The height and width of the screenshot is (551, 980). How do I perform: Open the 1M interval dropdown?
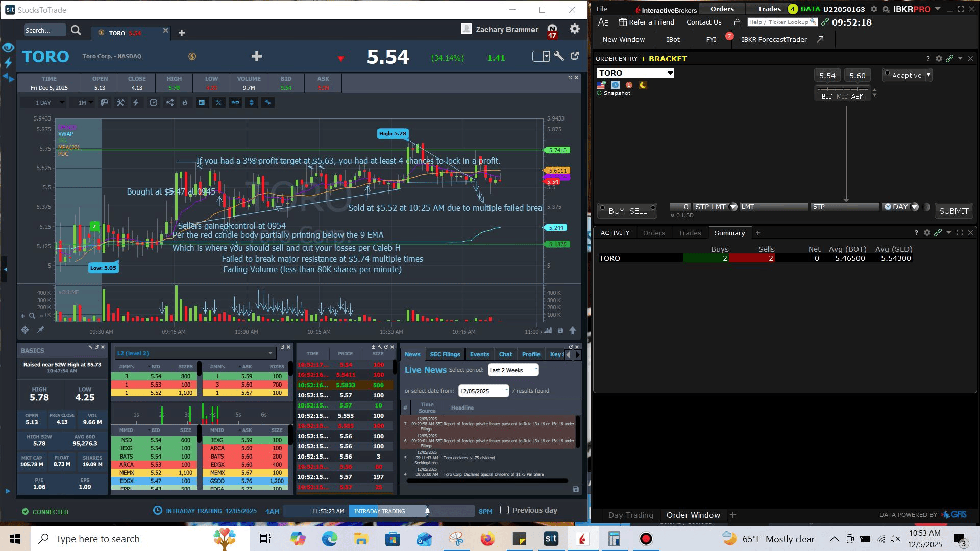82,103
